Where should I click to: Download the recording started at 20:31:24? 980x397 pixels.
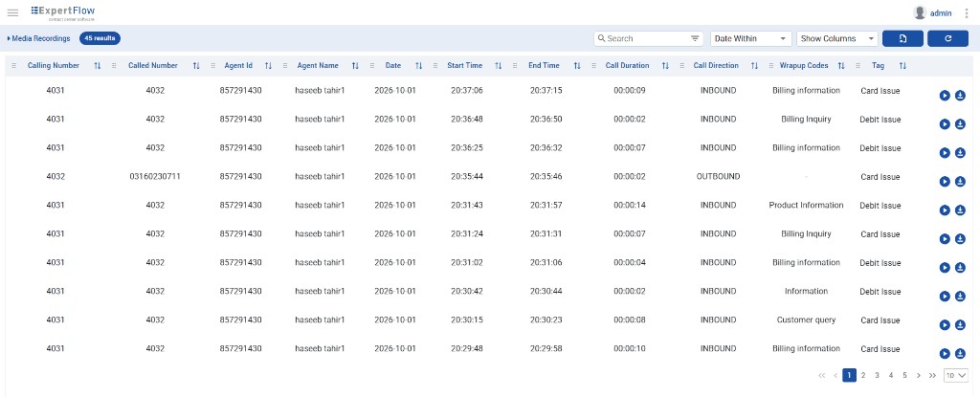tap(960, 239)
